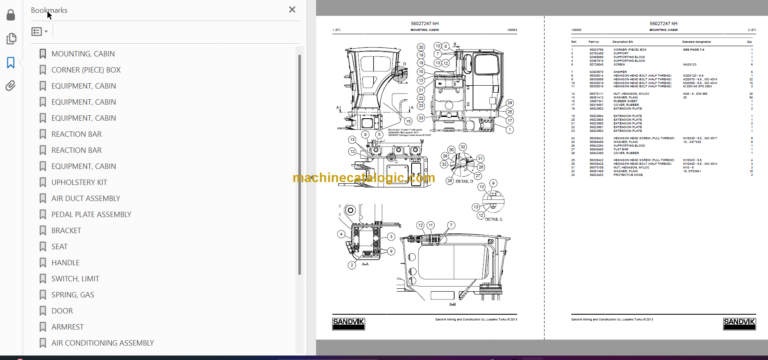Click the 56027247 NH heading on right page
Viewport: 768px width, 360px height.
tap(664, 24)
